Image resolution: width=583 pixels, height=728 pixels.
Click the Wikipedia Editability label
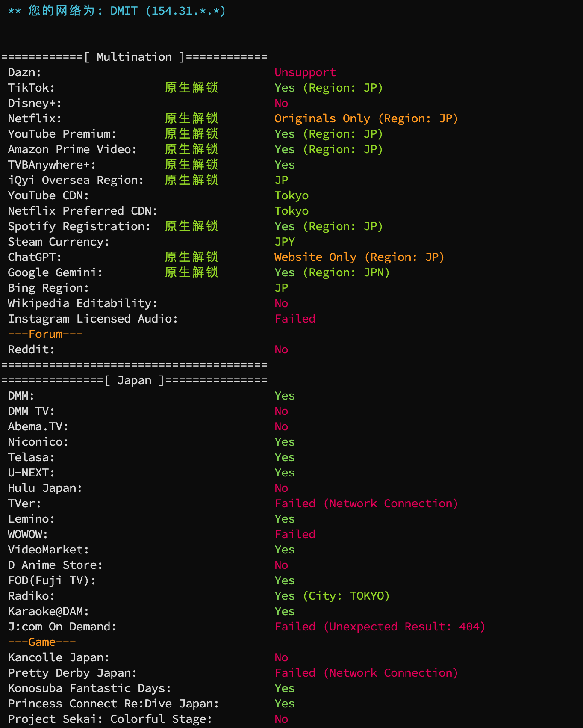tap(82, 303)
